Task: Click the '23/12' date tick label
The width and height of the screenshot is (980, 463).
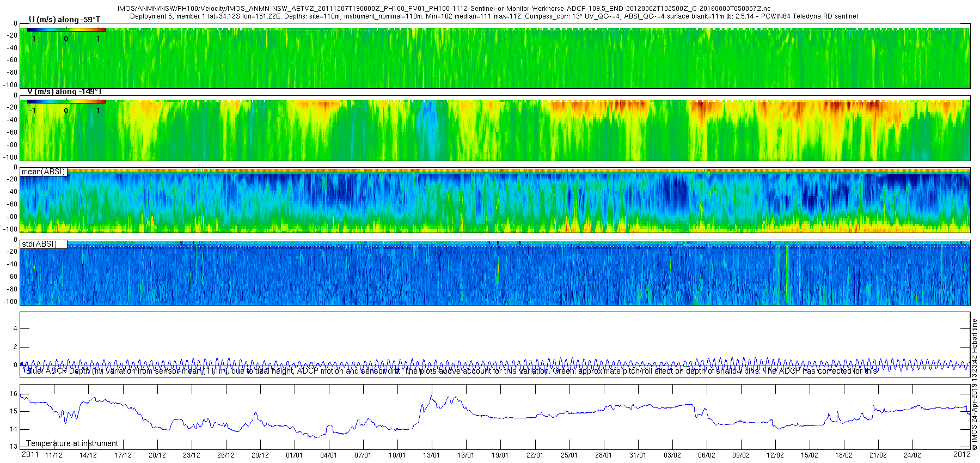Action: click(191, 455)
